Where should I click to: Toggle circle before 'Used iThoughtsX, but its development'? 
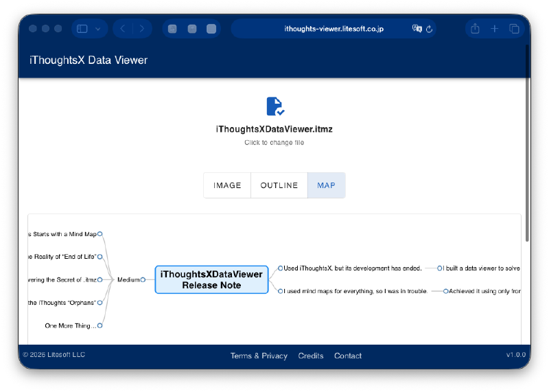(x=280, y=268)
